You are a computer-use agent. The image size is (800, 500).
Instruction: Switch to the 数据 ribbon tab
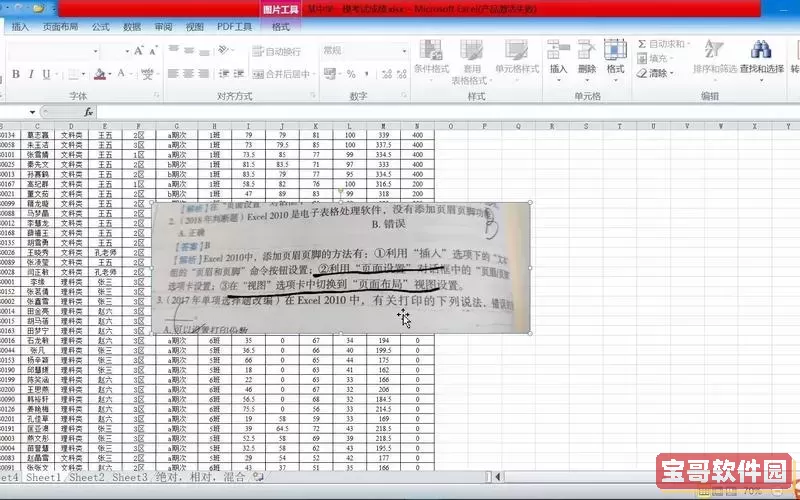pos(132,27)
